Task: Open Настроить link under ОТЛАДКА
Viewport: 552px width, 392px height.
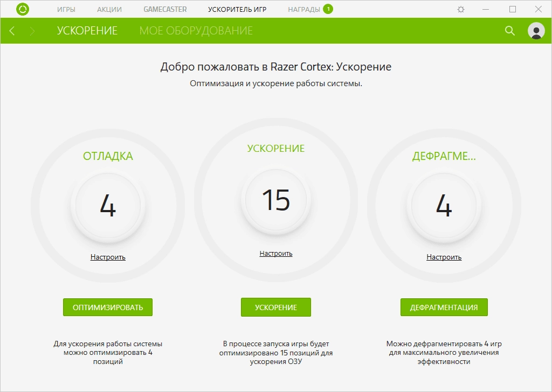Action: pyautogui.click(x=108, y=257)
